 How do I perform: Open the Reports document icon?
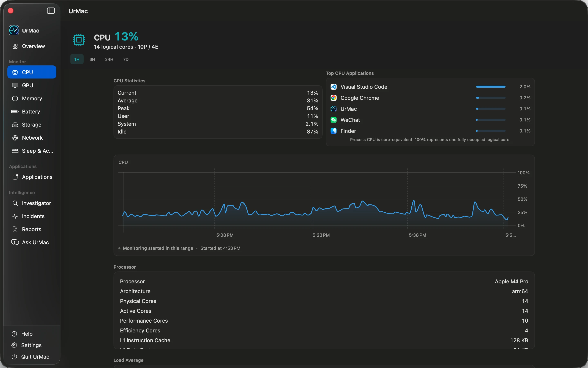click(x=15, y=229)
